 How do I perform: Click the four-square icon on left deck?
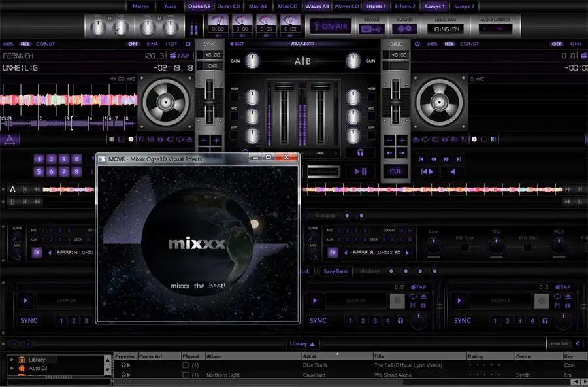tap(112, 139)
